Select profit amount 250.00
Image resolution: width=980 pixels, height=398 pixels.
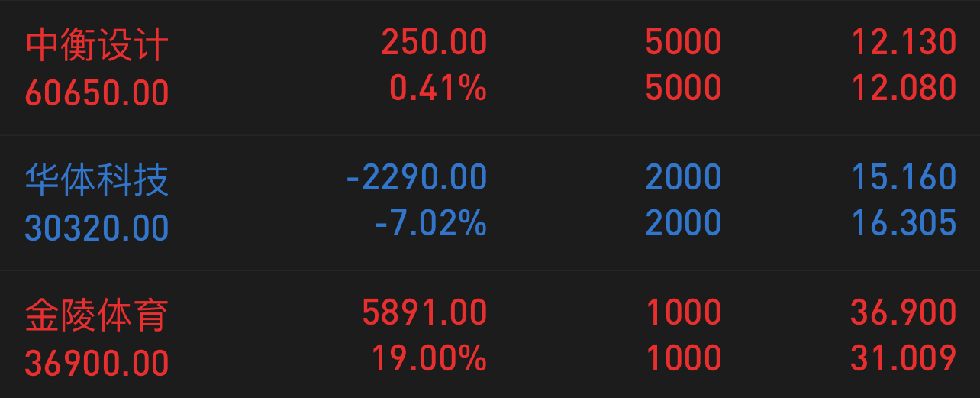[x=434, y=42]
